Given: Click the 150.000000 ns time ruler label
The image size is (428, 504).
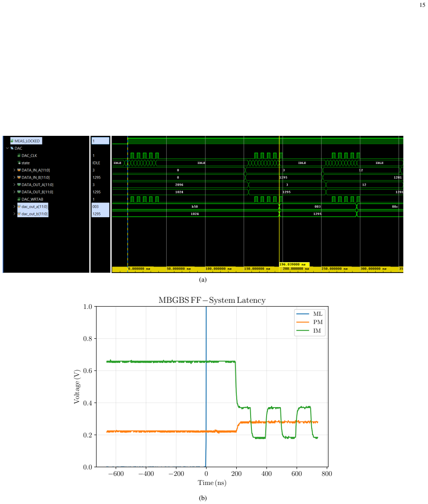Looking at the screenshot, I should coord(257,269).
